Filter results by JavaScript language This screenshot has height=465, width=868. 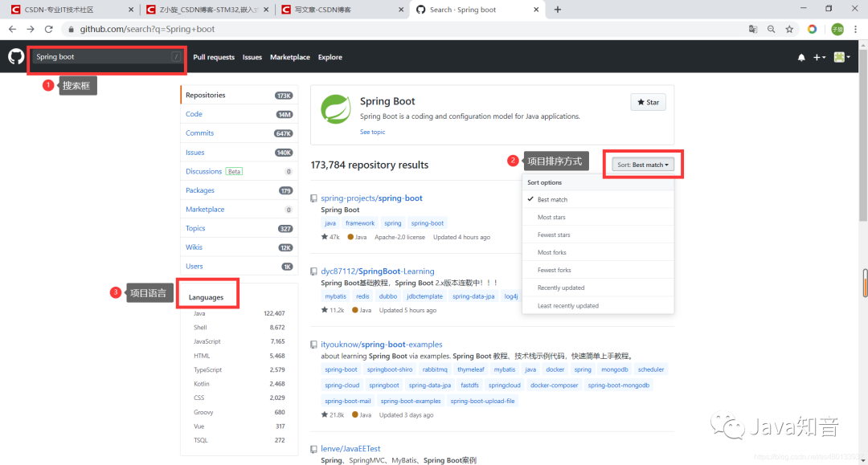[240, 341]
